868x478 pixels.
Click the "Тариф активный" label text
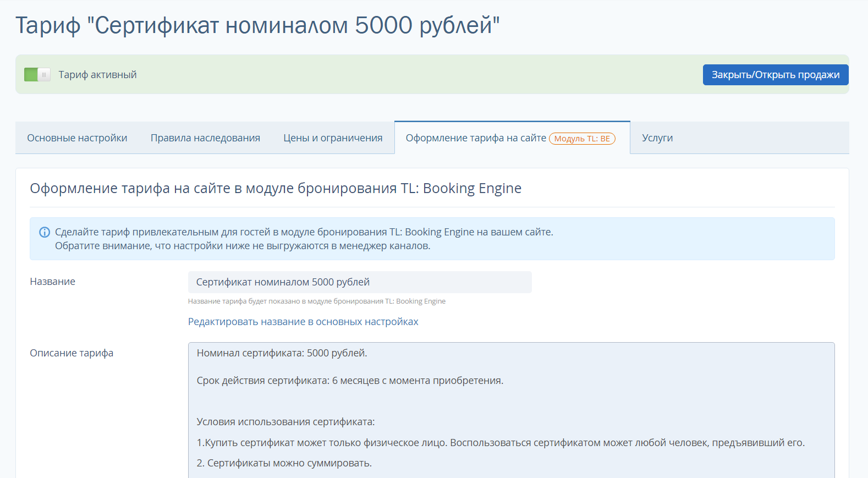pyautogui.click(x=97, y=75)
